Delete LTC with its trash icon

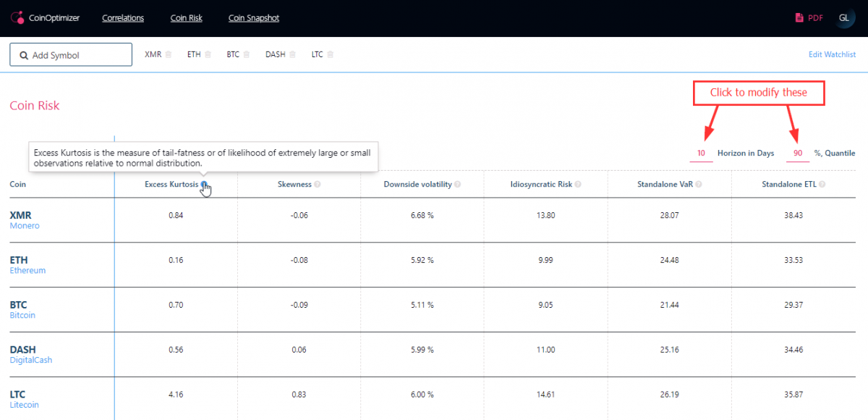click(x=331, y=54)
